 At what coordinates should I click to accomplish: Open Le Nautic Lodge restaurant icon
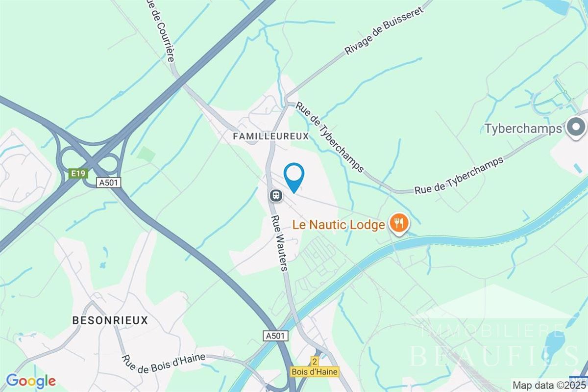(400, 224)
